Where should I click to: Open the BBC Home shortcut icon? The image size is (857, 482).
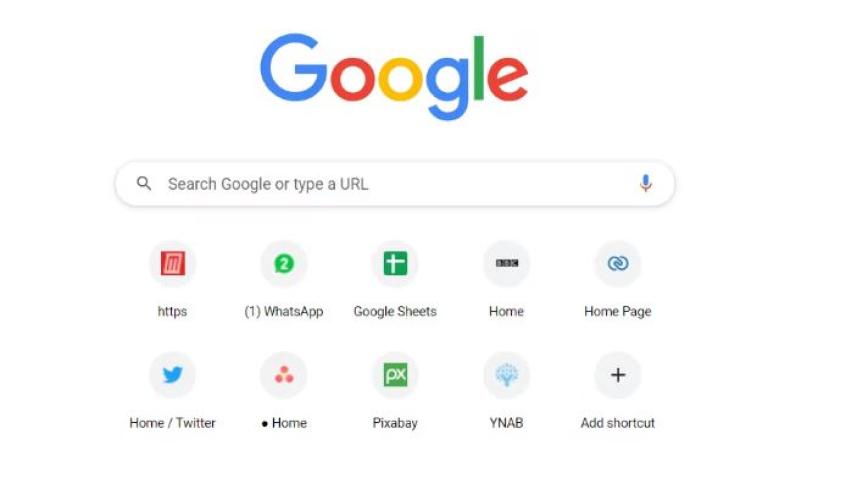(x=507, y=264)
